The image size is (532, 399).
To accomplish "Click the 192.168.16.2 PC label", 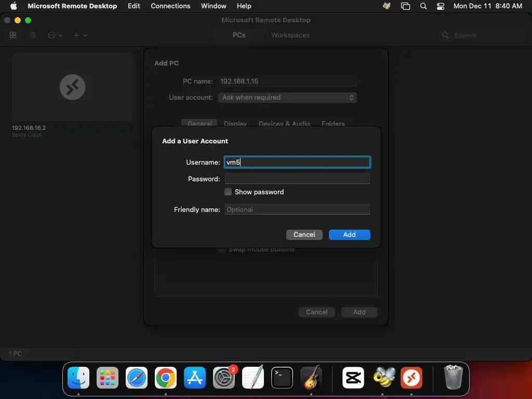I will [29, 128].
